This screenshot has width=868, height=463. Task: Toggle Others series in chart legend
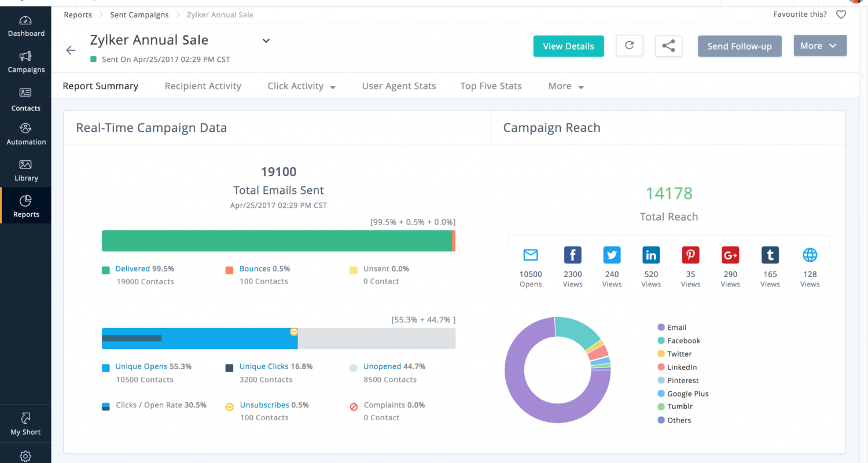pos(674,420)
